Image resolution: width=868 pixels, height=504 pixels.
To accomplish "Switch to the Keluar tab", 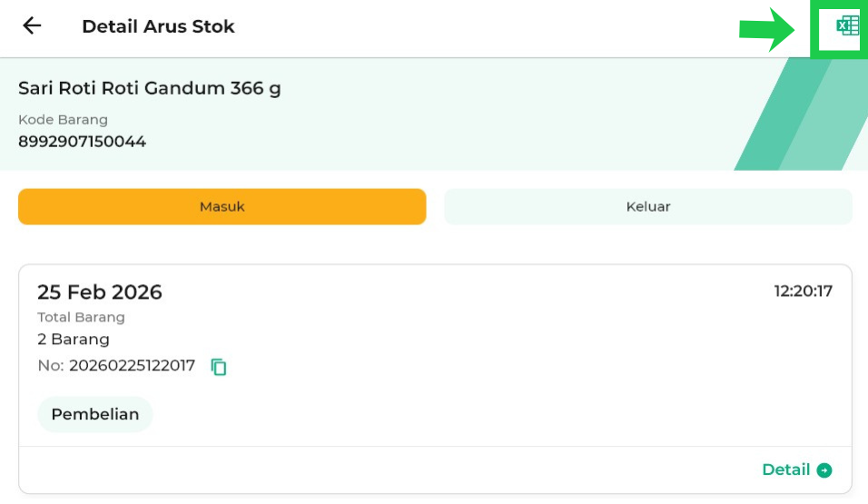I will (647, 207).
